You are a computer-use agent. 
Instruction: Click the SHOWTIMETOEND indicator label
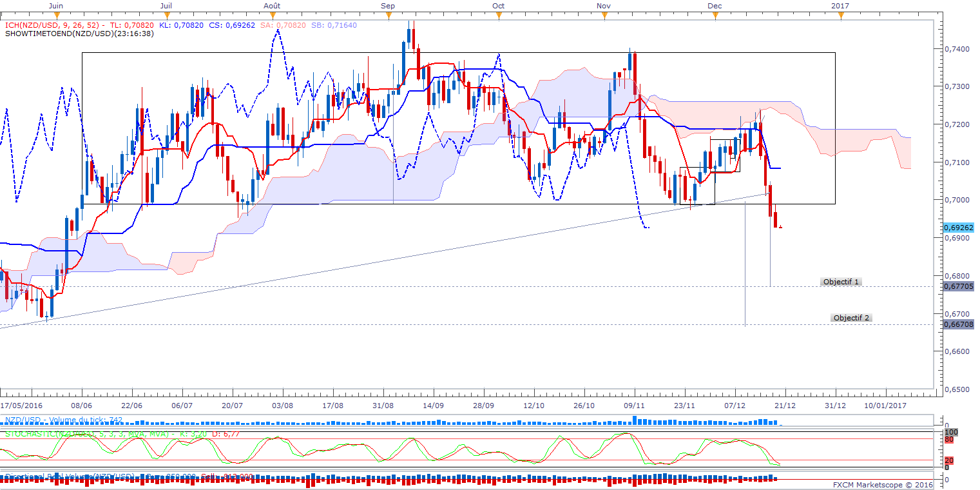click(79, 34)
